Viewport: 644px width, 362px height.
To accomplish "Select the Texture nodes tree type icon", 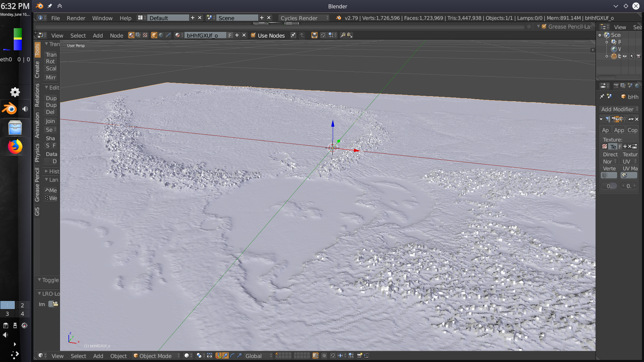I will 145,35.
